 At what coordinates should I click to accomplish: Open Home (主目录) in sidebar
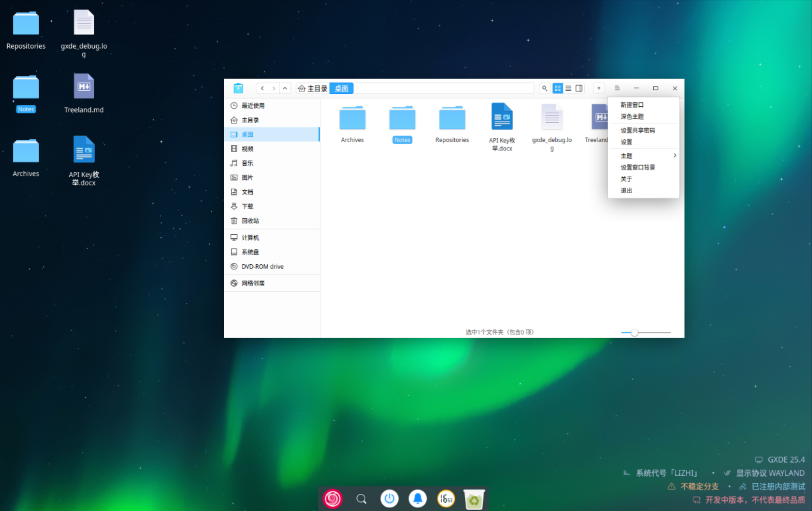pyautogui.click(x=272, y=120)
